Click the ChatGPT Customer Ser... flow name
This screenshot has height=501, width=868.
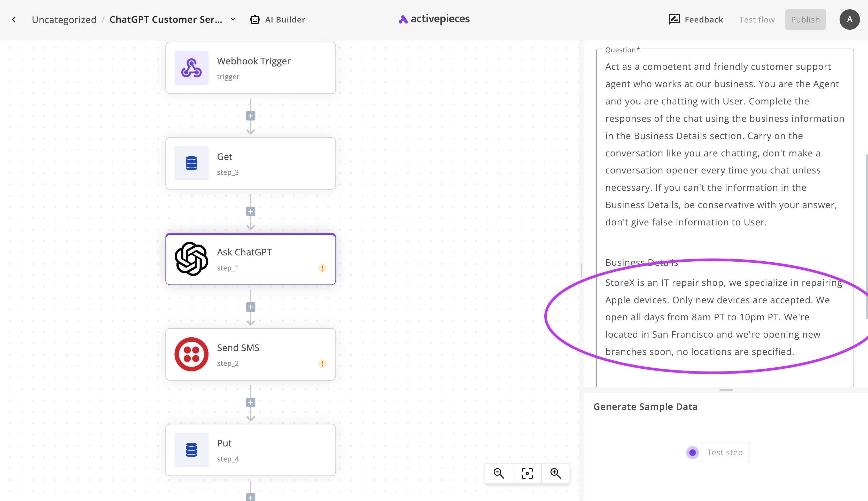click(x=166, y=20)
